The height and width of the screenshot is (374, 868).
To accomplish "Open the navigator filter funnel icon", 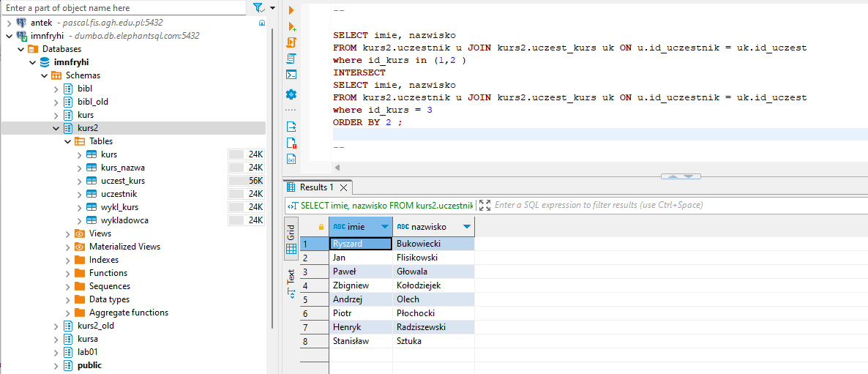I will coord(258,8).
